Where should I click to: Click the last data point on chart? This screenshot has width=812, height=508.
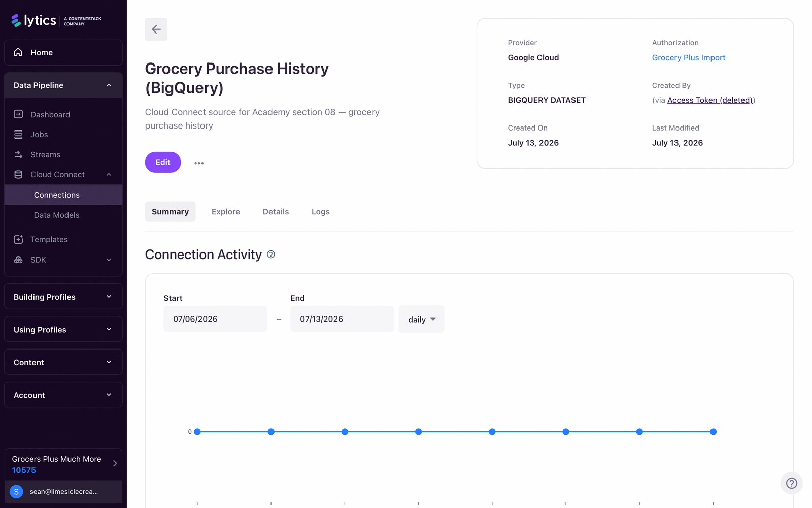tap(713, 432)
